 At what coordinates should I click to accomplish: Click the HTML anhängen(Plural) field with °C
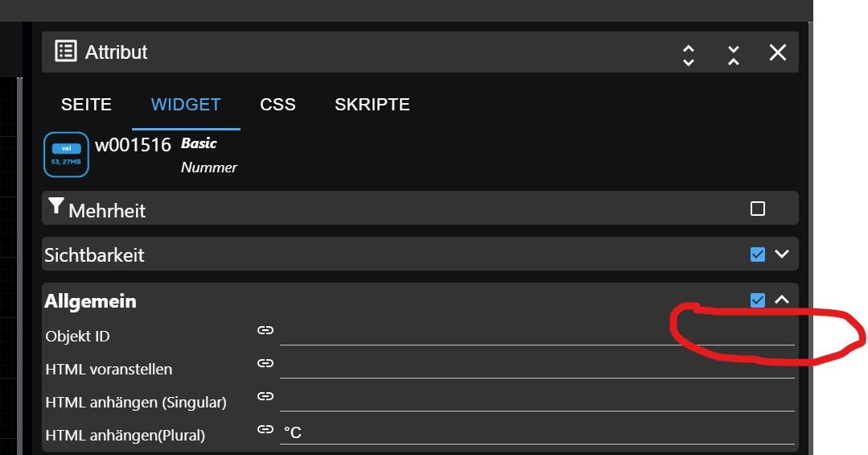click(x=537, y=432)
